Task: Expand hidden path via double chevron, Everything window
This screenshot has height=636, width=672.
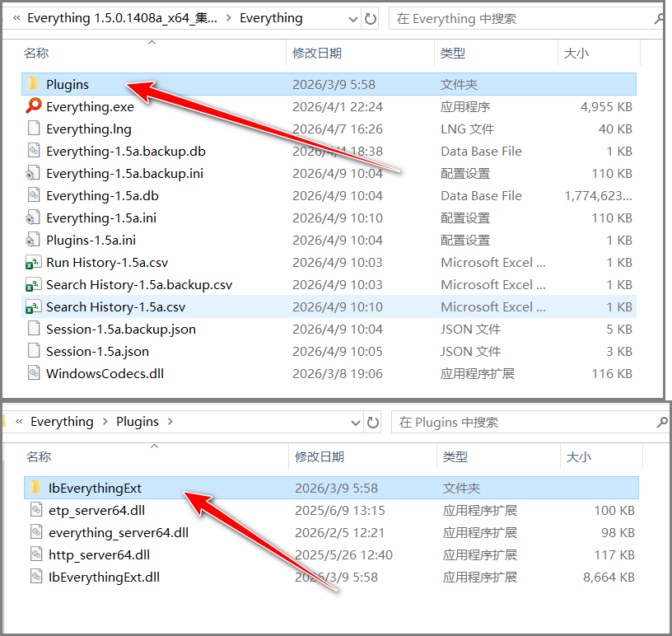Action: 16,18
